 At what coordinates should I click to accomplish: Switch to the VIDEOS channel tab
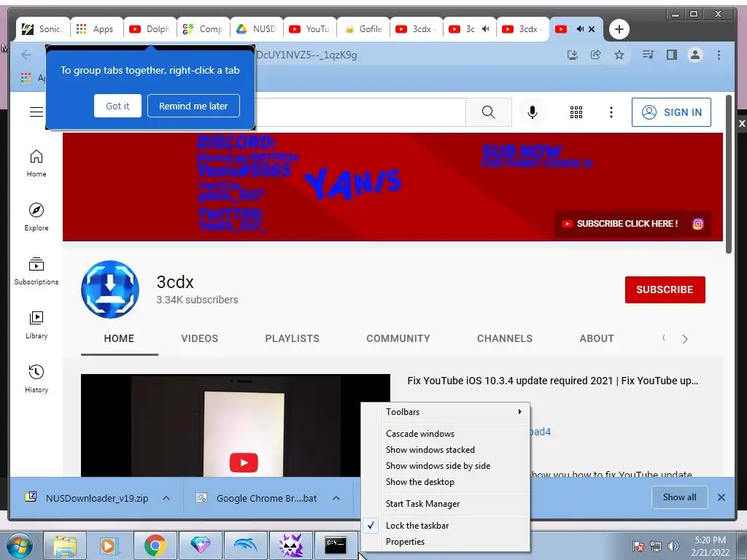pos(200,338)
